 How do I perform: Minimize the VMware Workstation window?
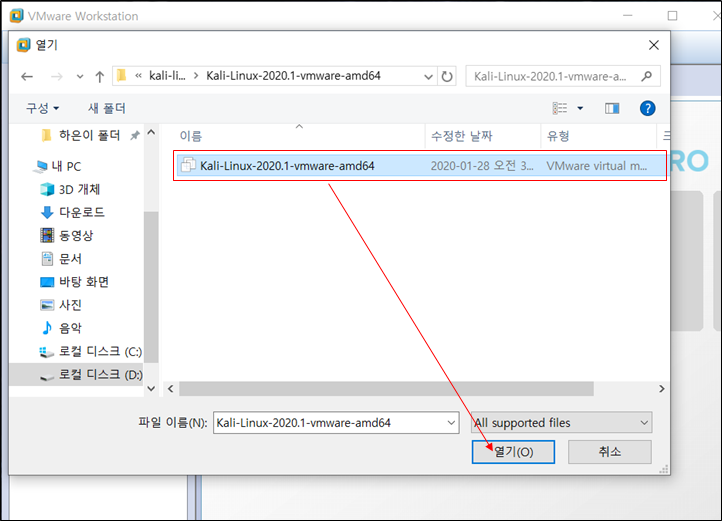point(628,16)
